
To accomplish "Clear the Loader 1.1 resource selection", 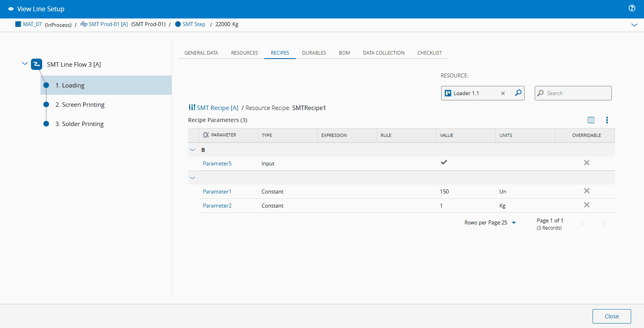I will 503,94.
